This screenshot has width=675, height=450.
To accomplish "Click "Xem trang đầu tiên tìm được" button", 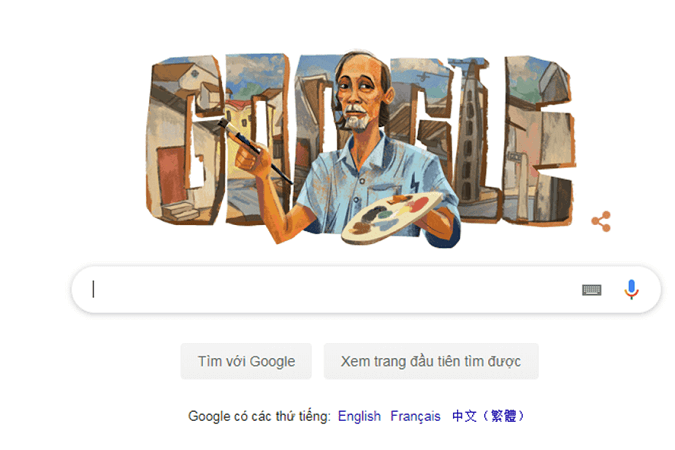I will 431,361.
